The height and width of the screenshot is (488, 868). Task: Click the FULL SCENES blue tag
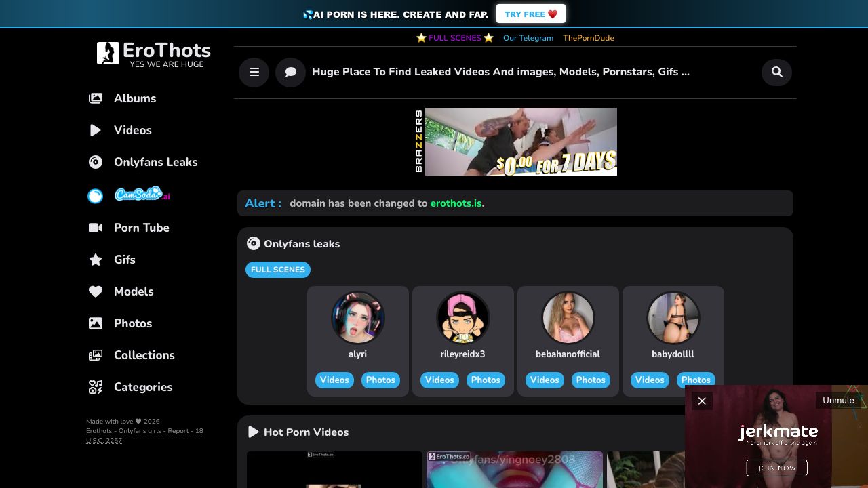[x=278, y=270]
